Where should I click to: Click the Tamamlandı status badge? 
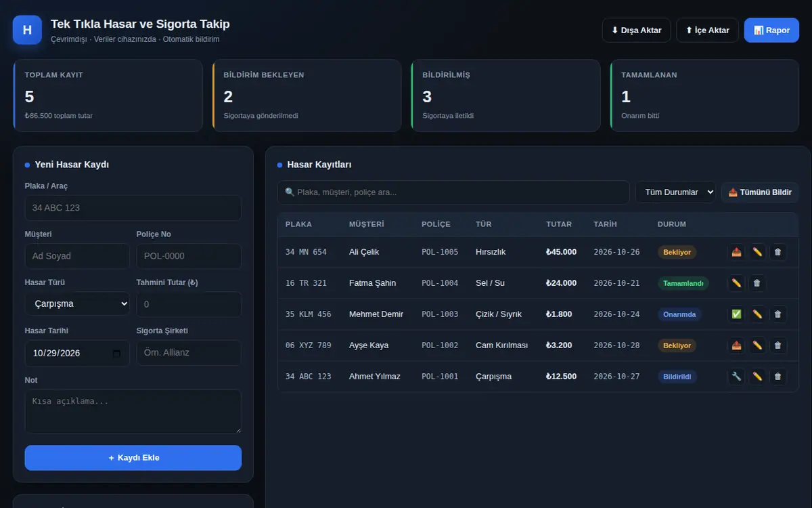683,283
